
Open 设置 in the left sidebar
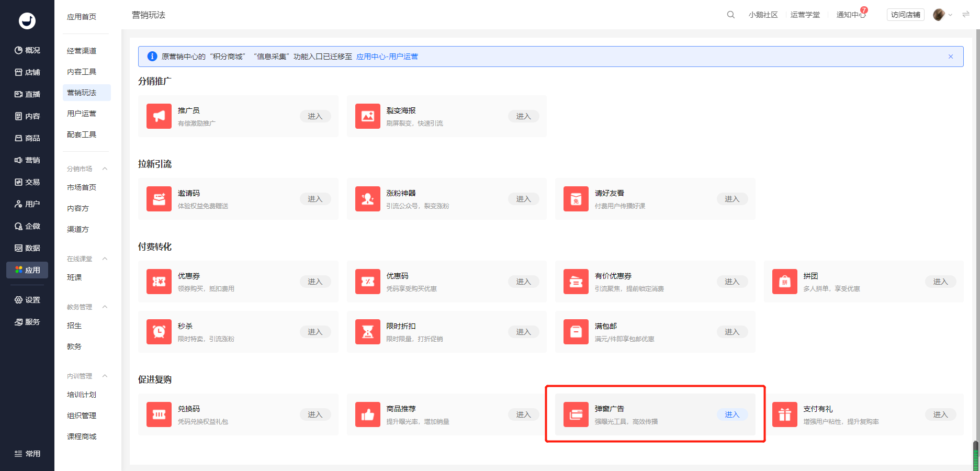(27, 300)
